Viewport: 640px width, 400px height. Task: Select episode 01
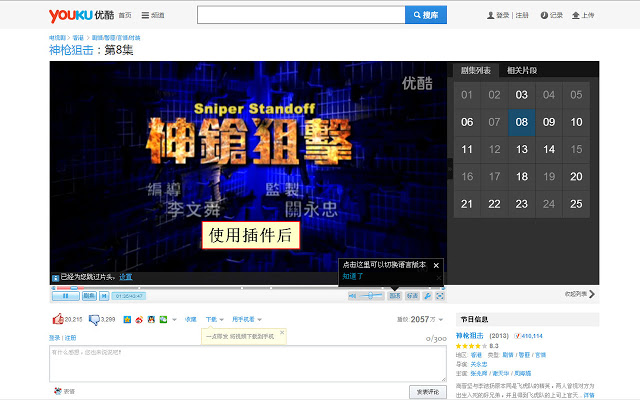[x=467, y=95]
